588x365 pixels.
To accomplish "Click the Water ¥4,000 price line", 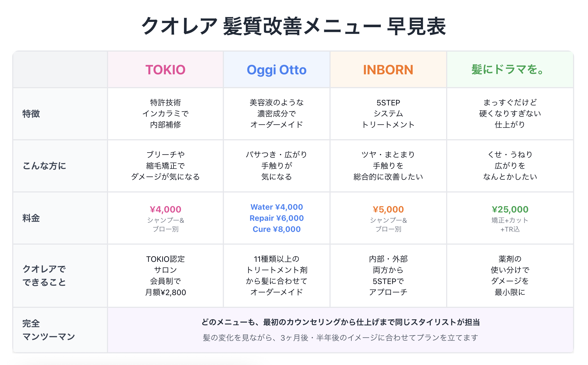I will point(277,207).
